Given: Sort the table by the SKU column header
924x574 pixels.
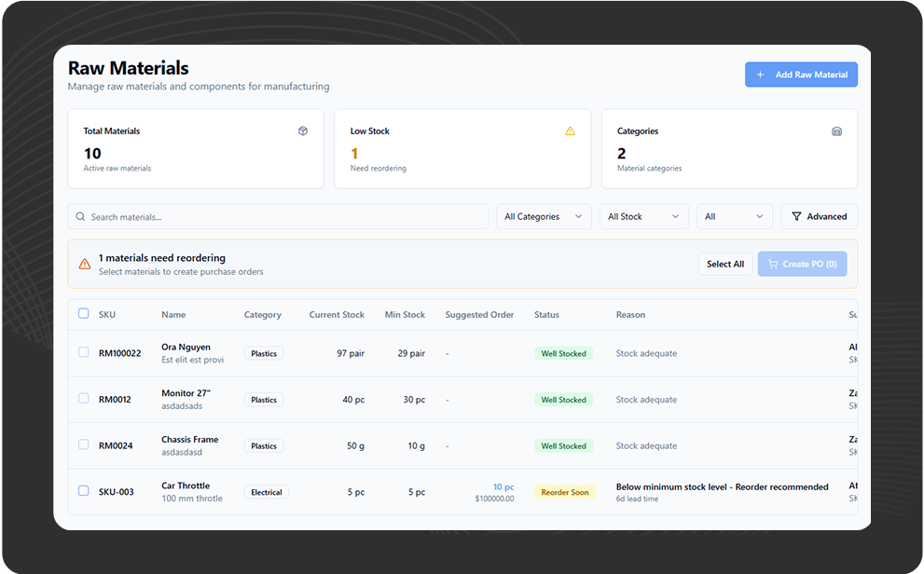Looking at the screenshot, I should pyautogui.click(x=106, y=314).
